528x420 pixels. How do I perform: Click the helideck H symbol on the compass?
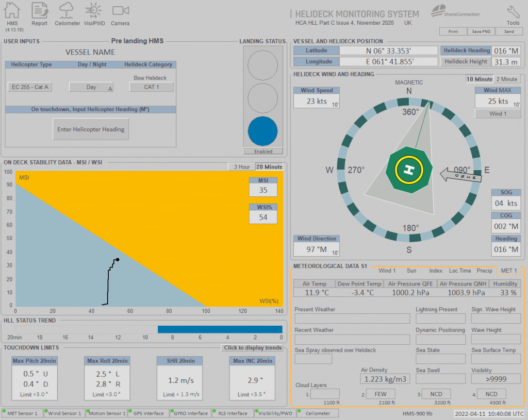pos(408,170)
